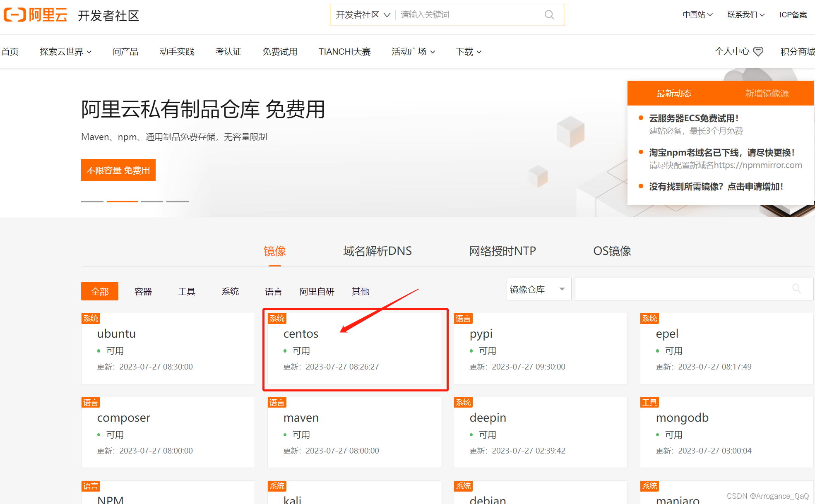Image resolution: width=815 pixels, height=504 pixels.
Task: Click the 系统 tag on centos card
Action: [x=277, y=318]
